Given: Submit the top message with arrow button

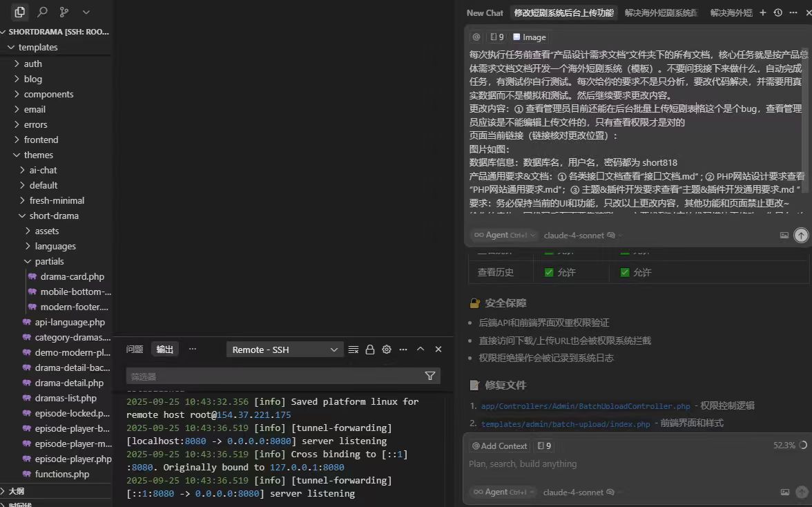Looking at the screenshot, I should [801, 235].
